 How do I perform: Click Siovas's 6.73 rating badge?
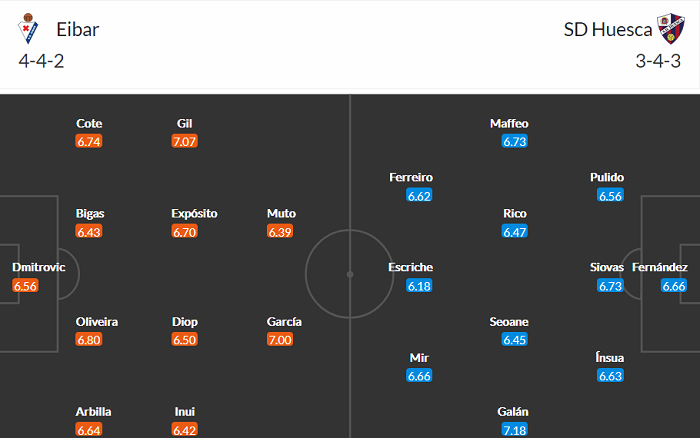tap(610, 285)
